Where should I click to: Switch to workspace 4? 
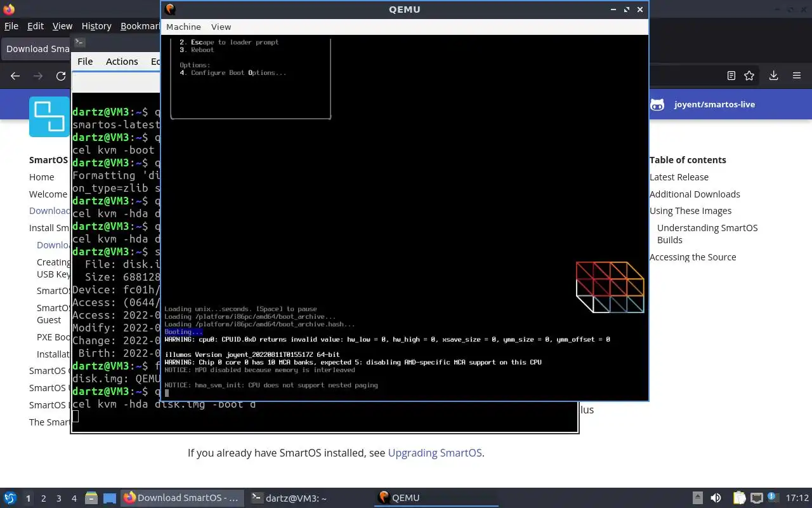tap(74, 498)
